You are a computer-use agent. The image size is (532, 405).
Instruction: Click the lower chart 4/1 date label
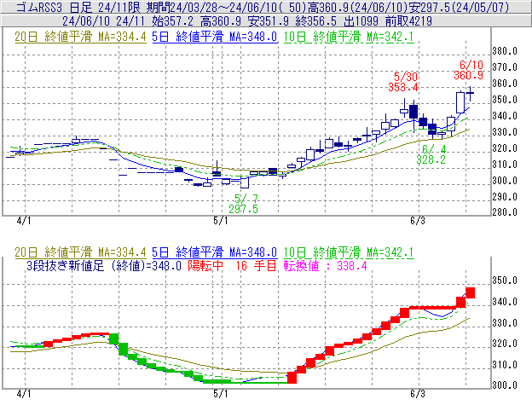pos(24,393)
